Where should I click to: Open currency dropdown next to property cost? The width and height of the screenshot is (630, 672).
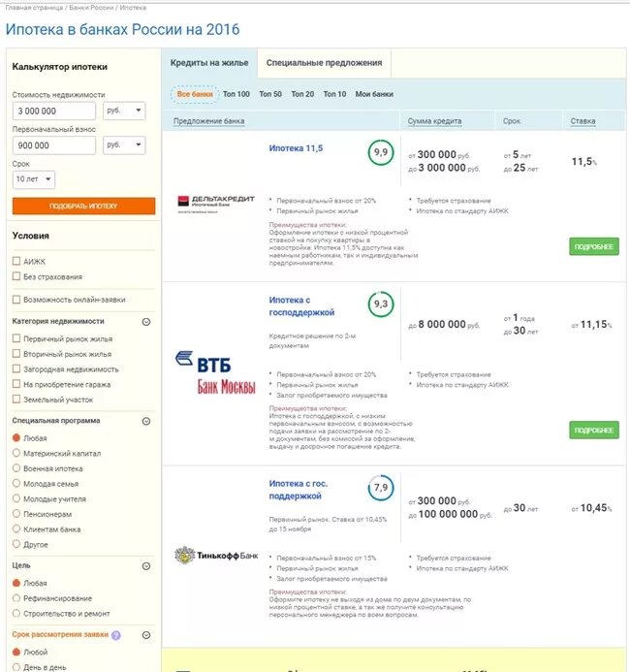124,111
